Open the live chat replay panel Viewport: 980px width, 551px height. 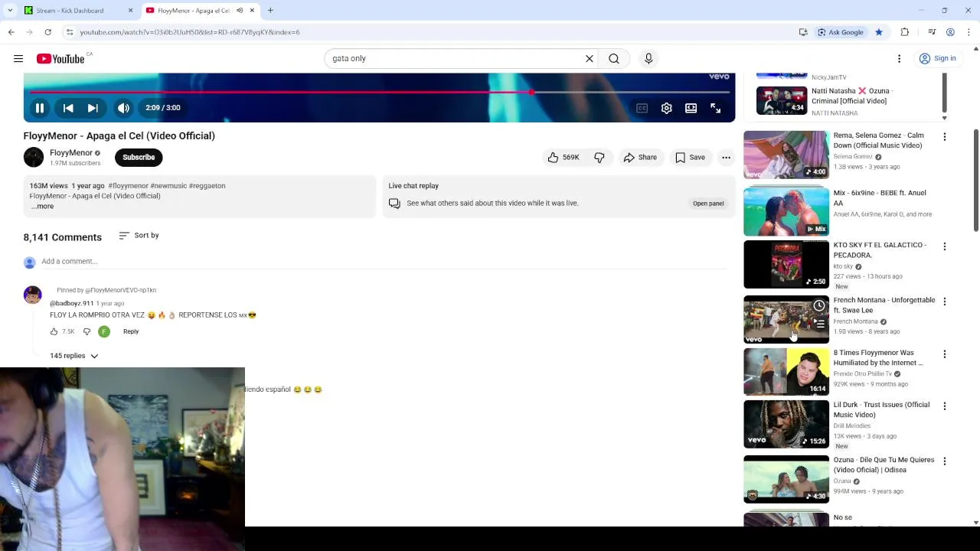pos(708,204)
